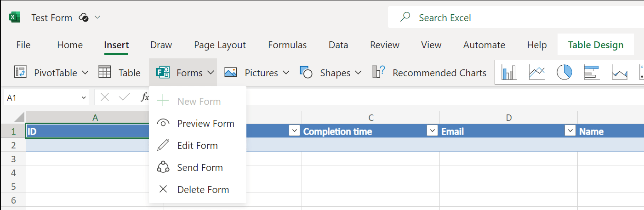Select Edit Form menu option
The image size is (644, 210).
point(197,146)
